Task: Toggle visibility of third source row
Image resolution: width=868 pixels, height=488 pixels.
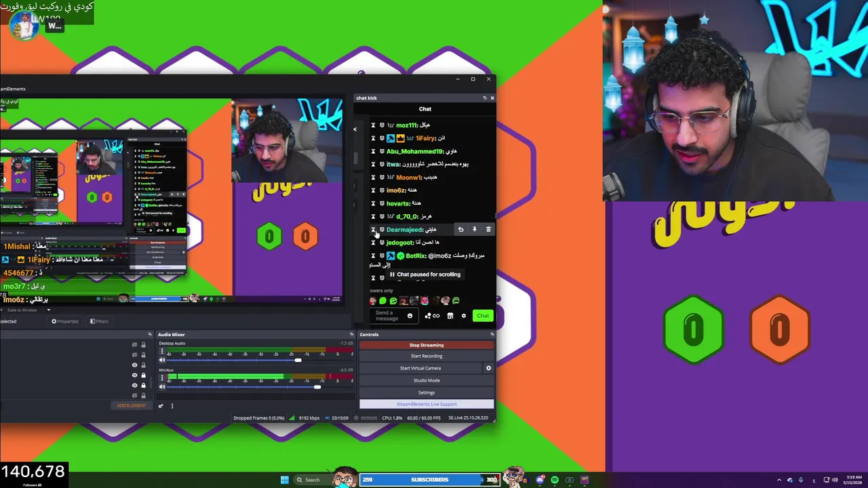Action: point(134,365)
